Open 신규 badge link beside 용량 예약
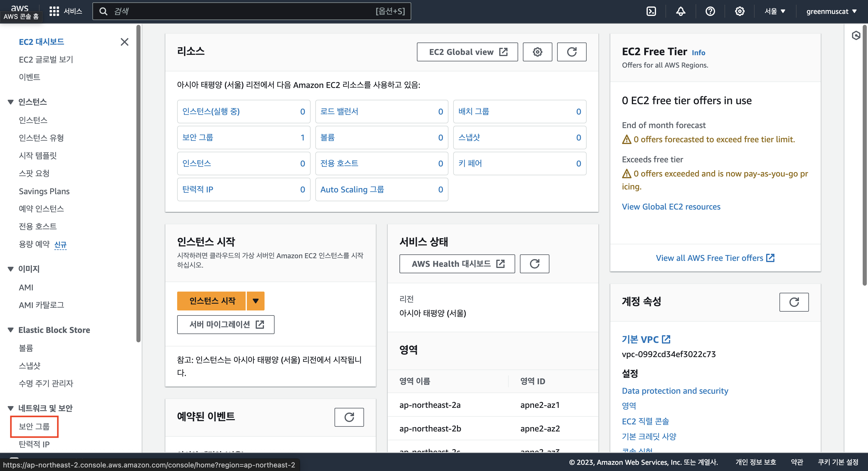The width and height of the screenshot is (868, 471). [60, 245]
